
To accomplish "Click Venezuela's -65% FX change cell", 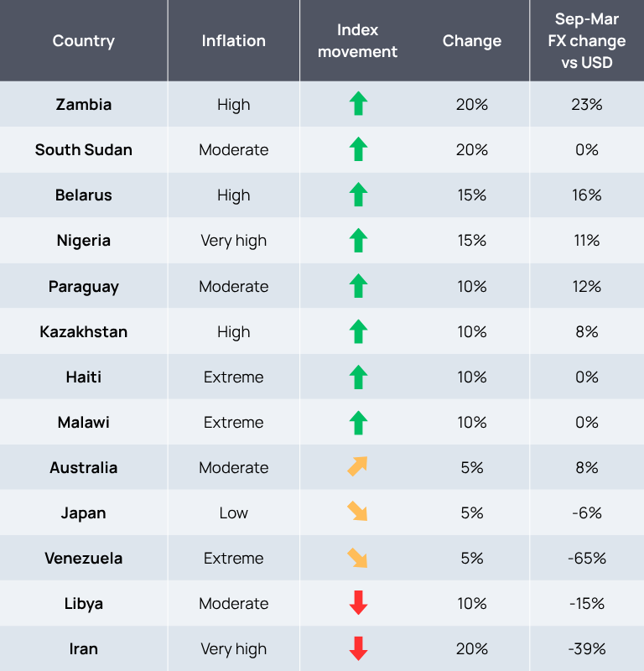I will click(587, 558).
